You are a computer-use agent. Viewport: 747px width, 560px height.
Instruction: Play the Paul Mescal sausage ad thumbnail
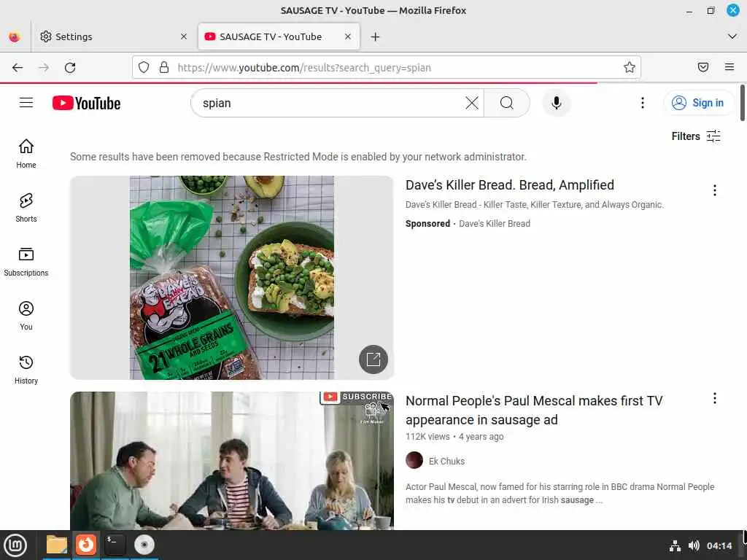tap(232, 461)
